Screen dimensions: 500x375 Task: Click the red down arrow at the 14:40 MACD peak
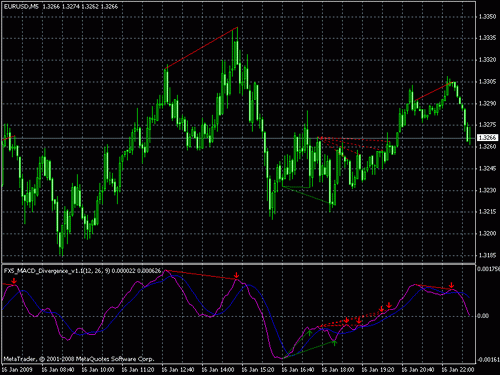pyautogui.click(x=236, y=275)
